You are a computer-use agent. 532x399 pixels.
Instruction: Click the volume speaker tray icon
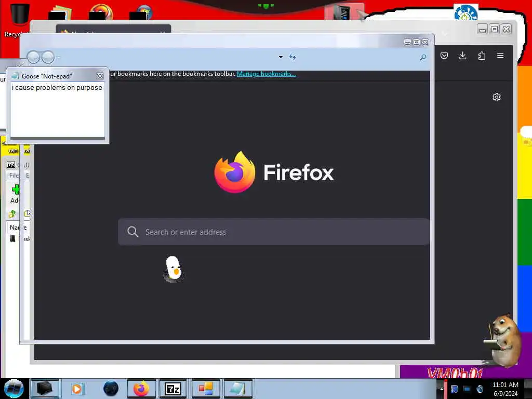(x=480, y=389)
